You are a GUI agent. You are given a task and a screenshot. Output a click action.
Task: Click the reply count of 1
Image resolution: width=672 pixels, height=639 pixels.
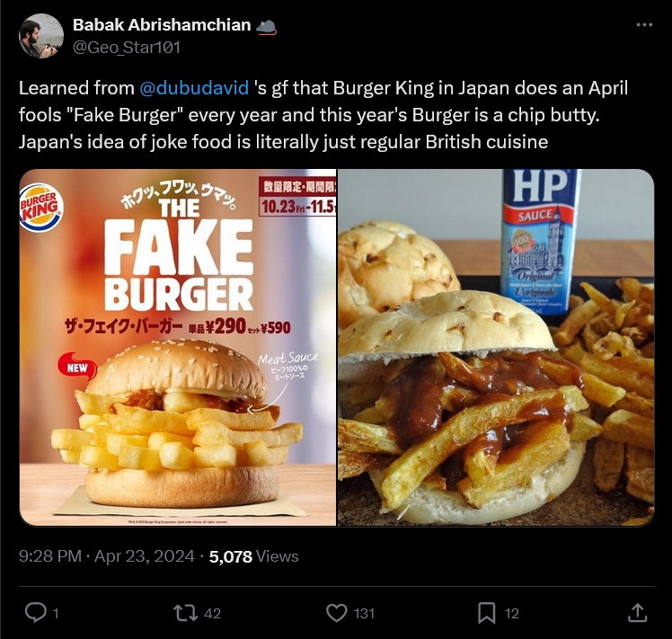[56, 614]
